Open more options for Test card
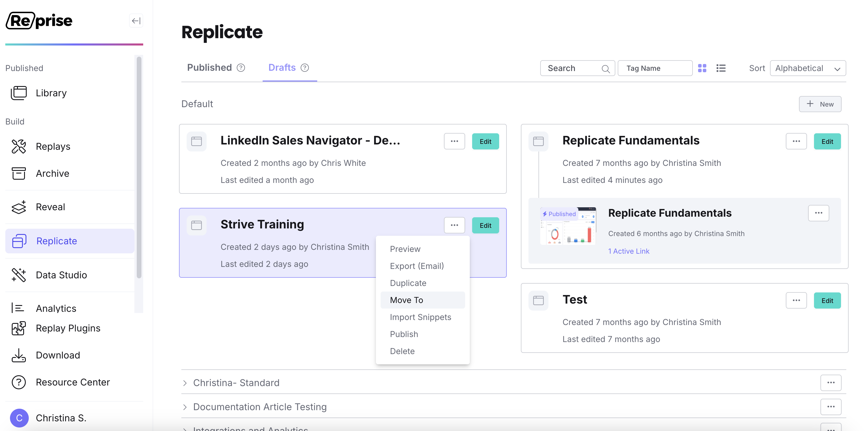The width and height of the screenshot is (868, 431). pyautogui.click(x=796, y=300)
